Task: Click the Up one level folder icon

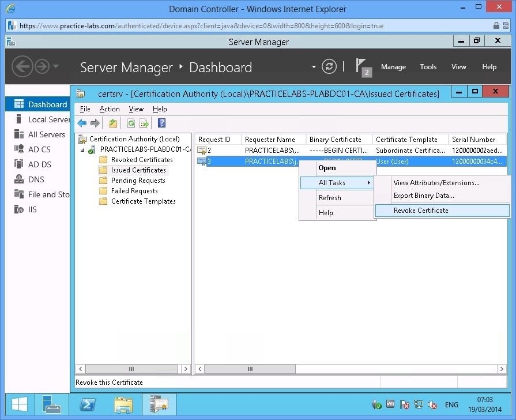Action: [113, 123]
